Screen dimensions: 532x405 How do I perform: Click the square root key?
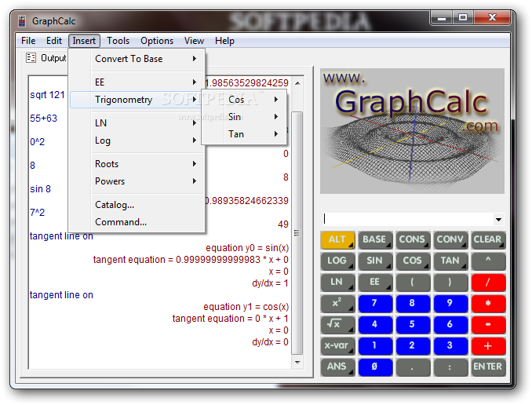337,324
